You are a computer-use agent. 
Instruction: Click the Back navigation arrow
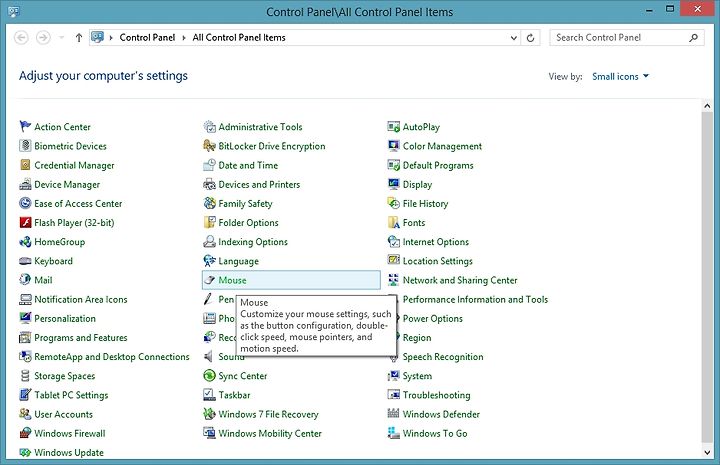tap(21, 38)
